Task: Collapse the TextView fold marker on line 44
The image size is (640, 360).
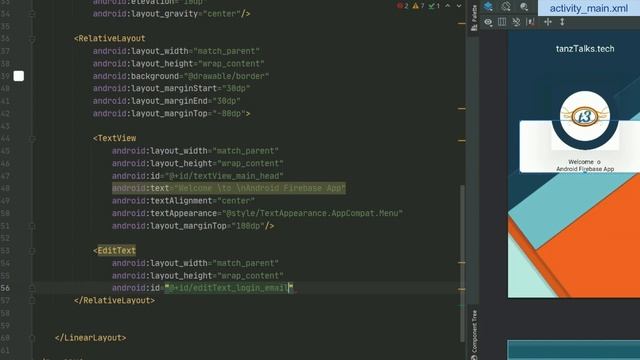Action: [32, 138]
